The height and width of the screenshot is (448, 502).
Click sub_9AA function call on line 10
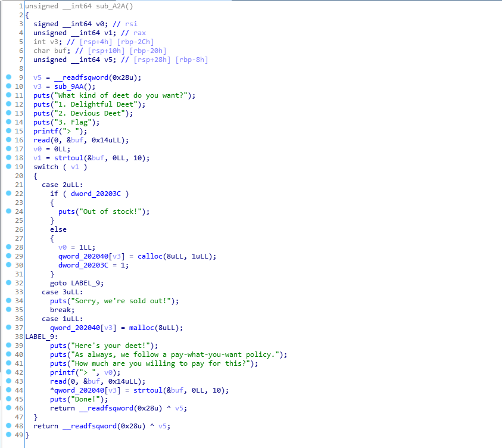tap(69, 86)
